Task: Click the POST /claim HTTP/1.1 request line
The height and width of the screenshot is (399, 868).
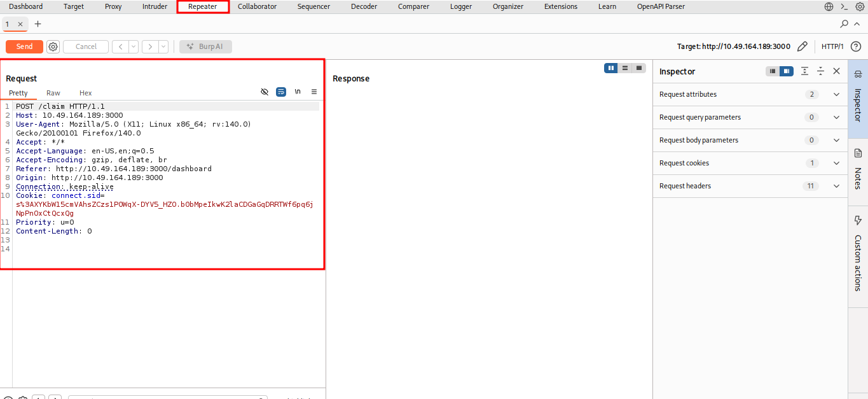Action: (60, 106)
